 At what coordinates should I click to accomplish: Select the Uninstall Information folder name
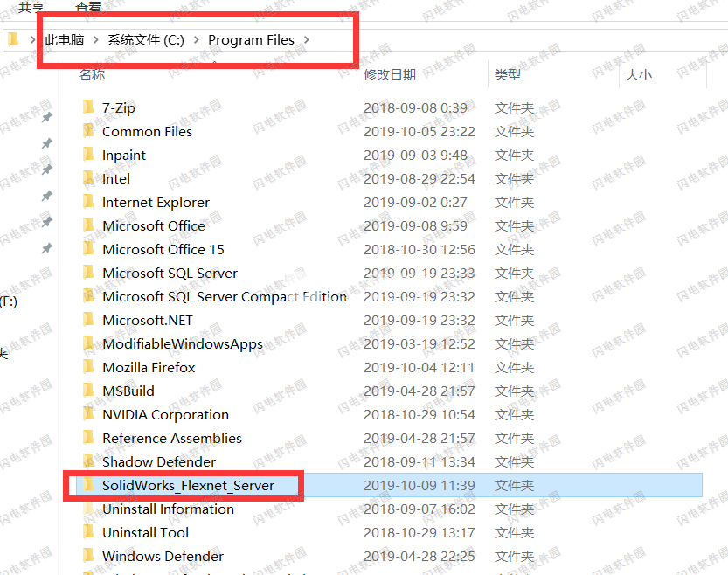[x=168, y=509]
